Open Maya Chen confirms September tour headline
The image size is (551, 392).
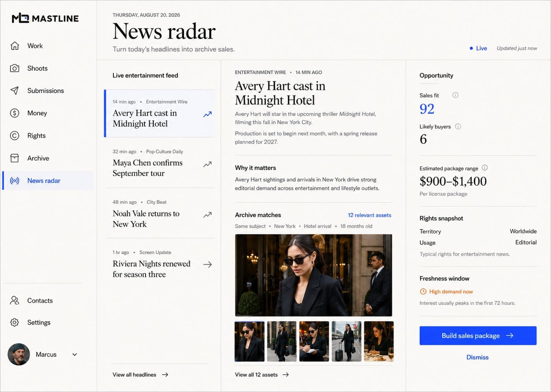[148, 168]
